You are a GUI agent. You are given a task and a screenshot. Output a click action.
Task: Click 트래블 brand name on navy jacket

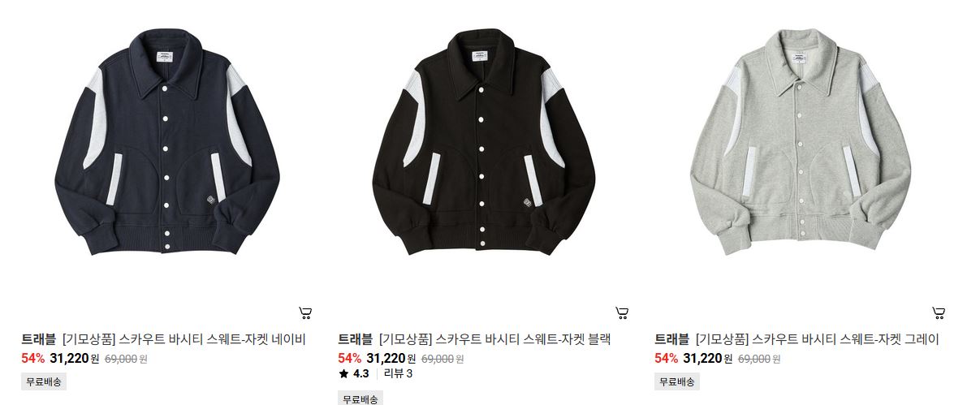pos(38,339)
